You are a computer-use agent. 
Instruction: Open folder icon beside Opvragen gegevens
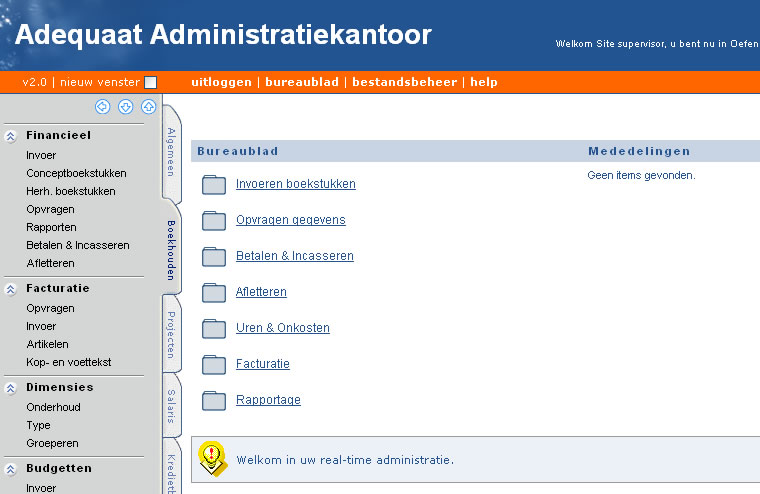pyautogui.click(x=214, y=221)
